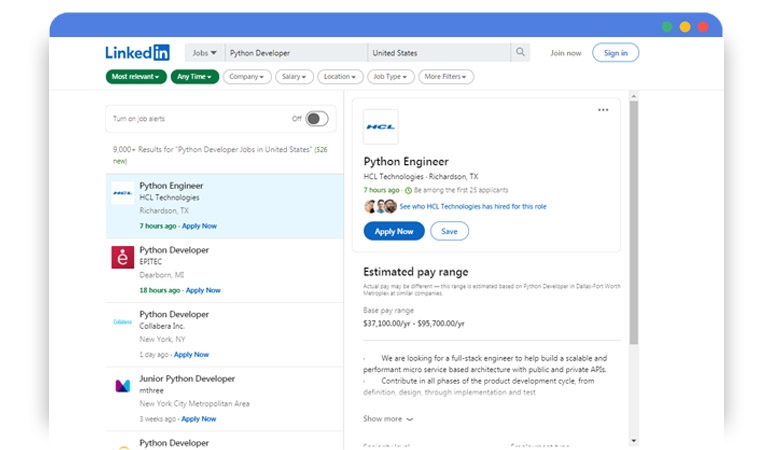Image resolution: width=762 pixels, height=450 pixels.
Task: Click the mthree company logo
Action: [x=122, y=386]
